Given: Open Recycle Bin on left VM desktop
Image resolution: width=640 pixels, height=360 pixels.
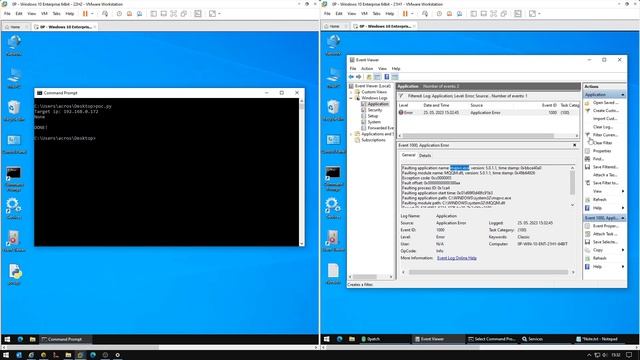Looking at the screenshot, I should click(14, 111).
